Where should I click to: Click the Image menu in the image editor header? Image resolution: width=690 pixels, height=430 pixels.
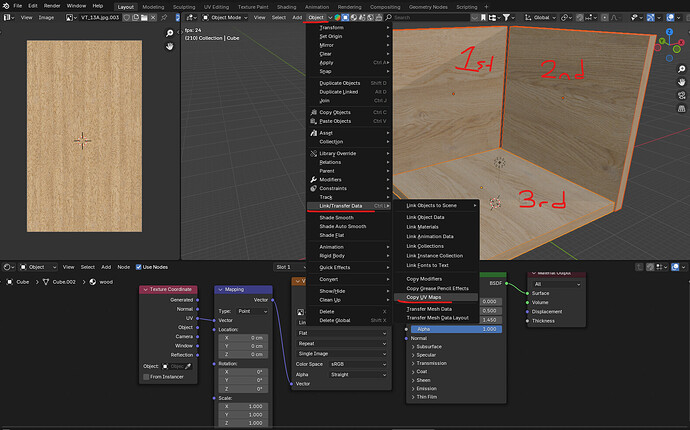pos(46,18)
